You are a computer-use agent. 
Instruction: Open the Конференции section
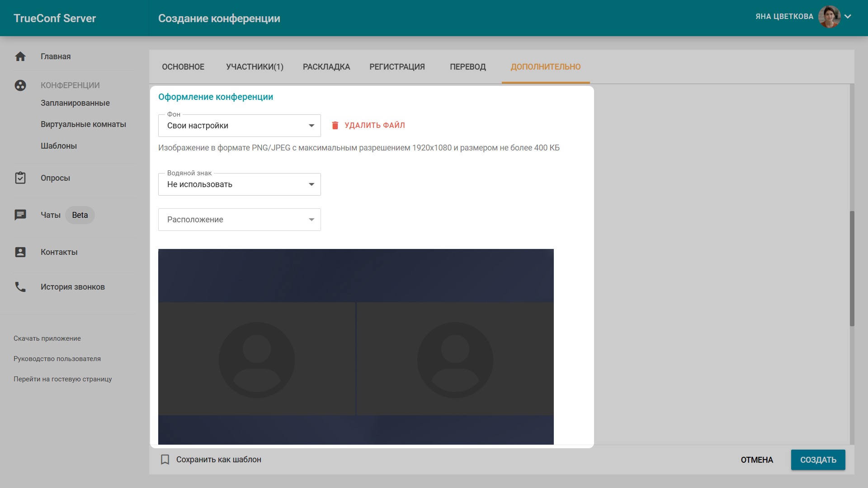tap(70, 85)
